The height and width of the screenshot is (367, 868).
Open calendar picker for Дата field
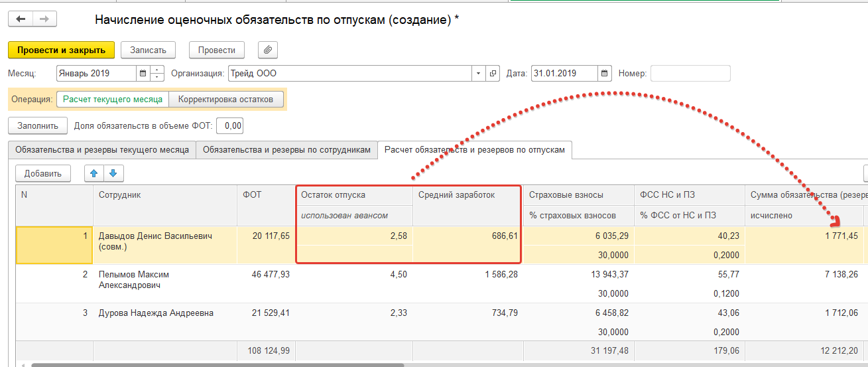pyautogui.click(x=604, y=74)
